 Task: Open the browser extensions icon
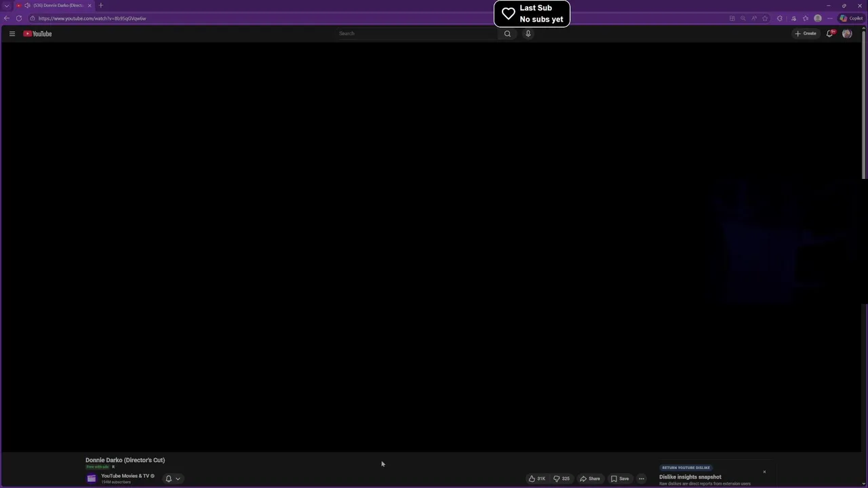(780, 18)
